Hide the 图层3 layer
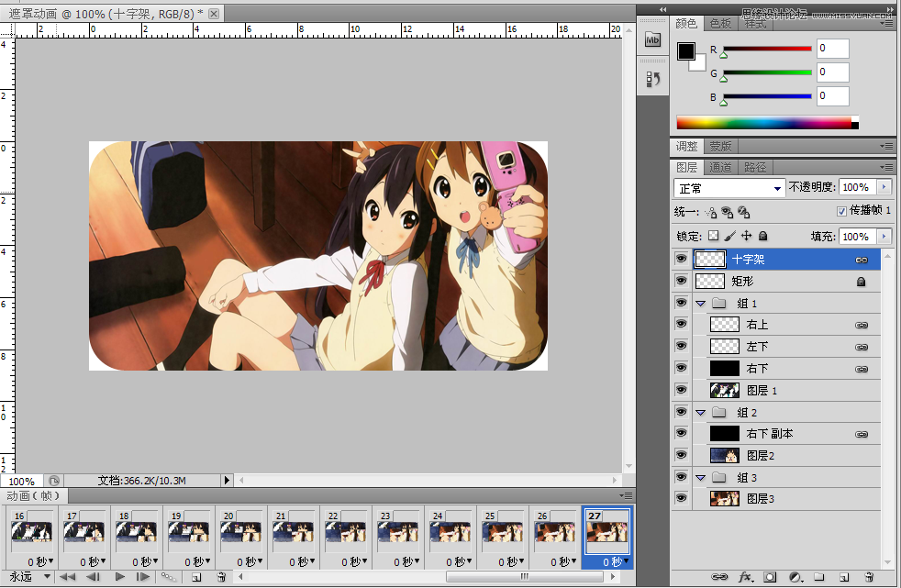Viewport: 901px width, 588px height. pos(682,498)
